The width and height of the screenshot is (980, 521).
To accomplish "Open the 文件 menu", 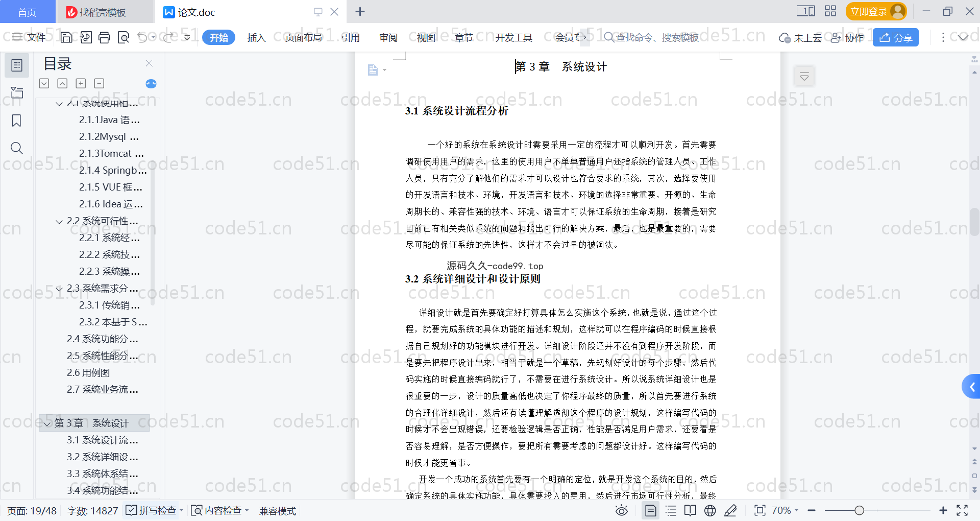I will (x=29, y=37).
